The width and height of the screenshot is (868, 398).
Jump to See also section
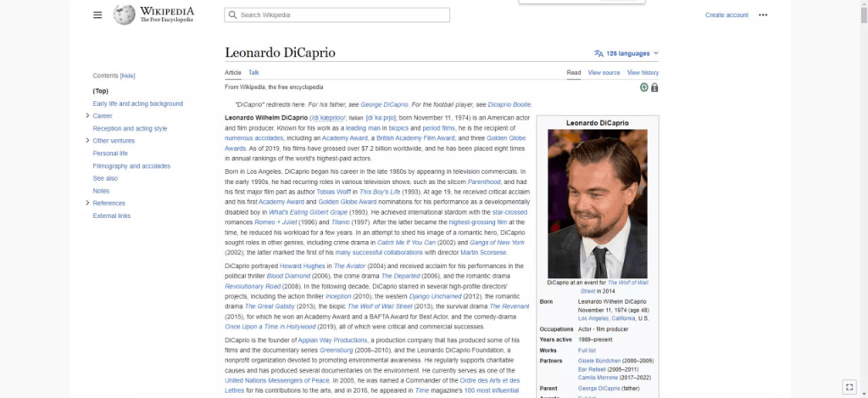tap(105, 178)
